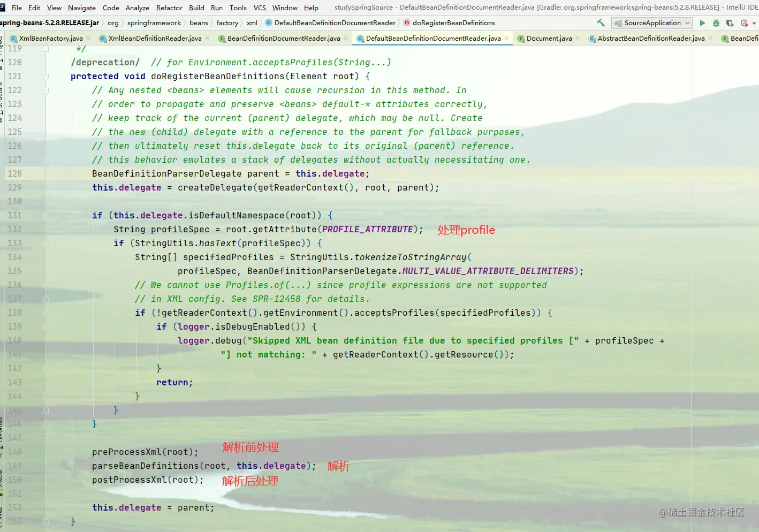
Task: Open the VCS menu
Action: 260,8
